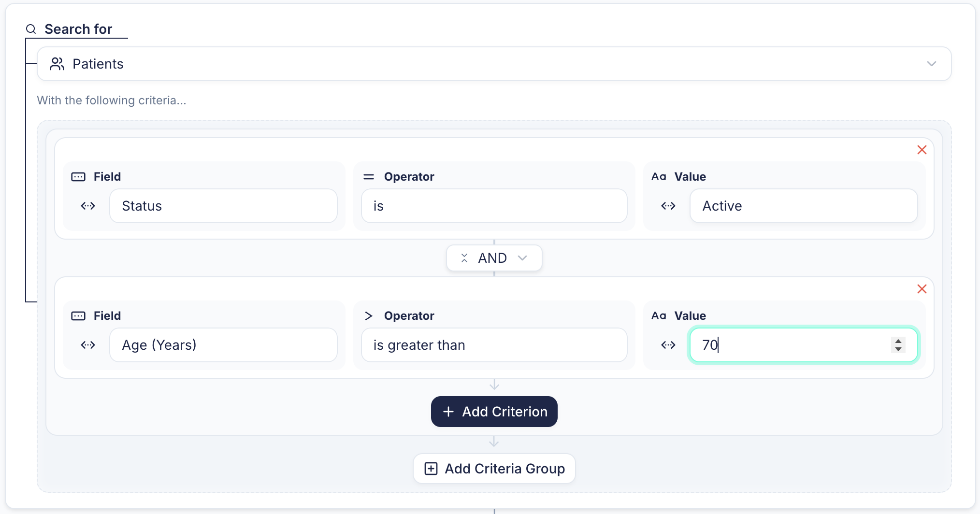Open the Patients search target selector

494,64
